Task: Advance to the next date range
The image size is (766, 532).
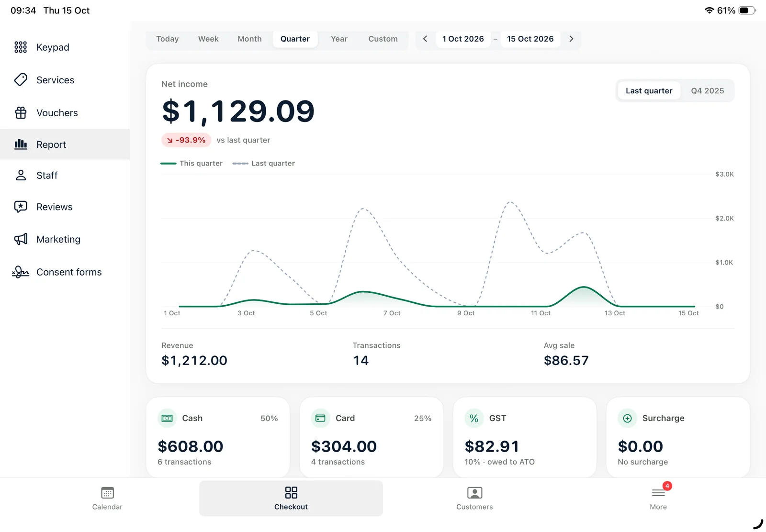Action: click(571, 39)
